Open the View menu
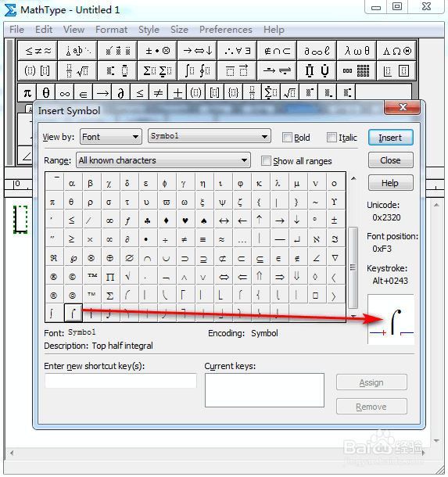Image resolution: width=448 pixels, height=477 pixels. click(73, 30)
